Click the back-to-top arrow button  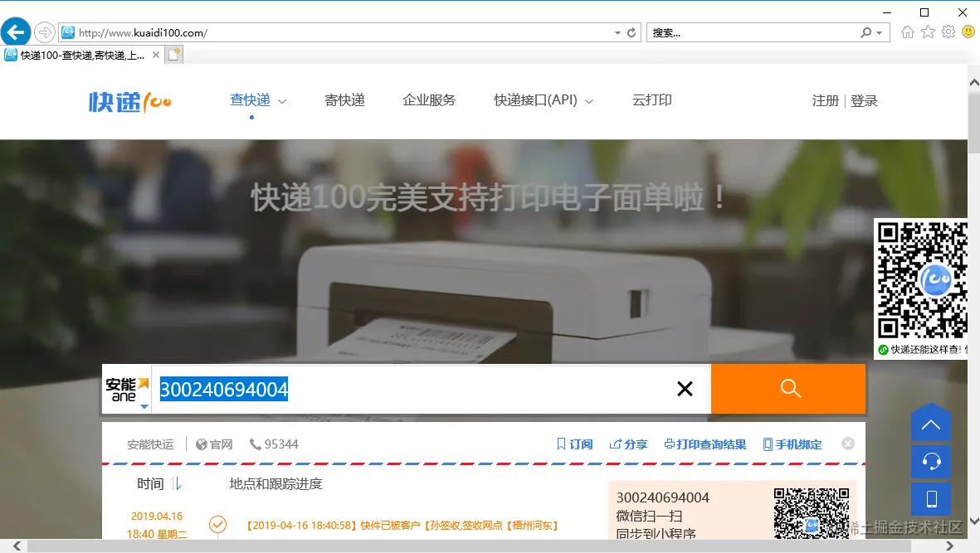tap(930, 423)
